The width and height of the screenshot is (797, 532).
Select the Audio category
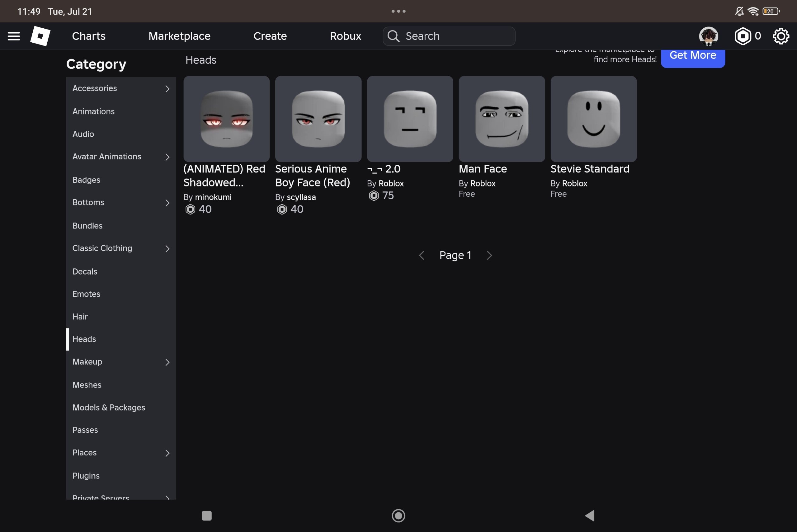[x=121, y=134]
